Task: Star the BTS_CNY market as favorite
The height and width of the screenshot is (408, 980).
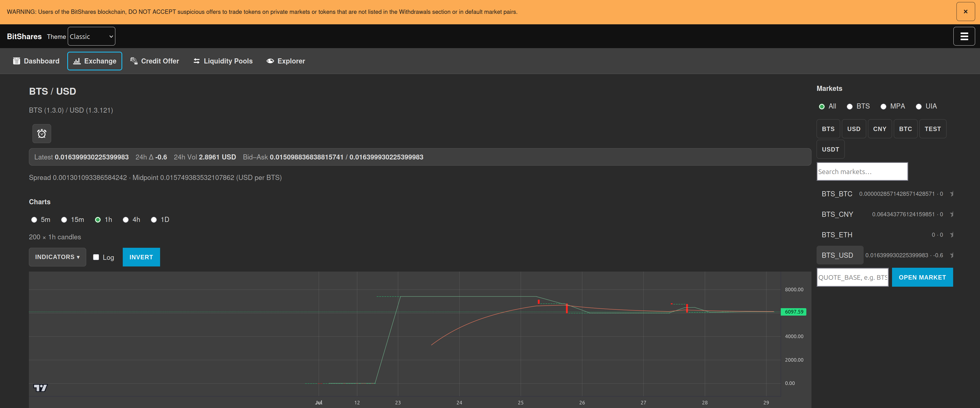Action: pyautogui.click(x=951, y=215)
